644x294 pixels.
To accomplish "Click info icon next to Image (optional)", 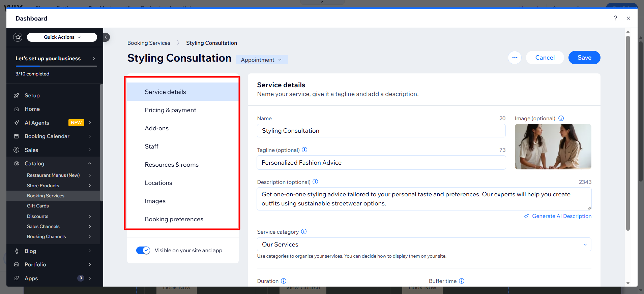I will click(561, 118).
